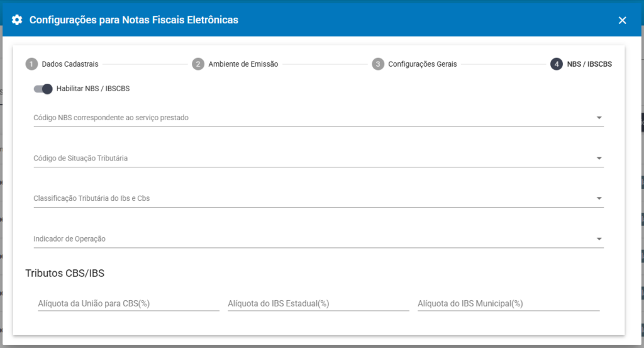The image size is (644, 348).
Task: Click the Alíquota do IBS Municipal field
Action: tap(508, 303)
